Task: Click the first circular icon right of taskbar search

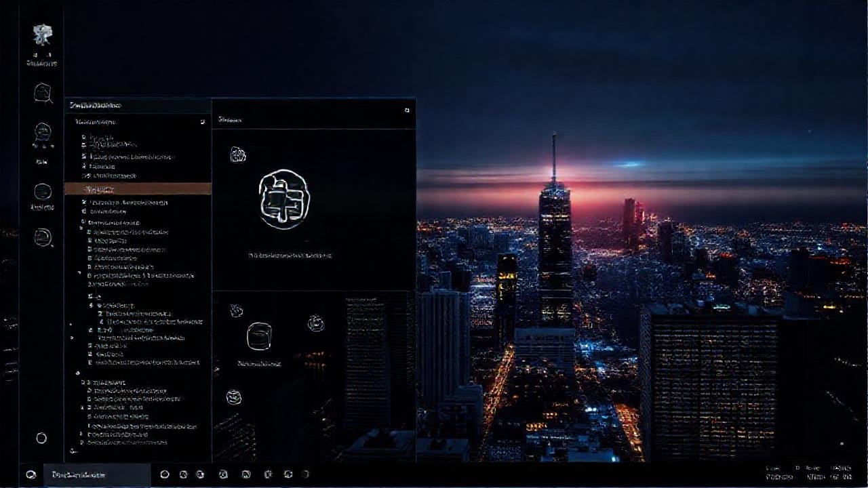Action: pos(164,474)
